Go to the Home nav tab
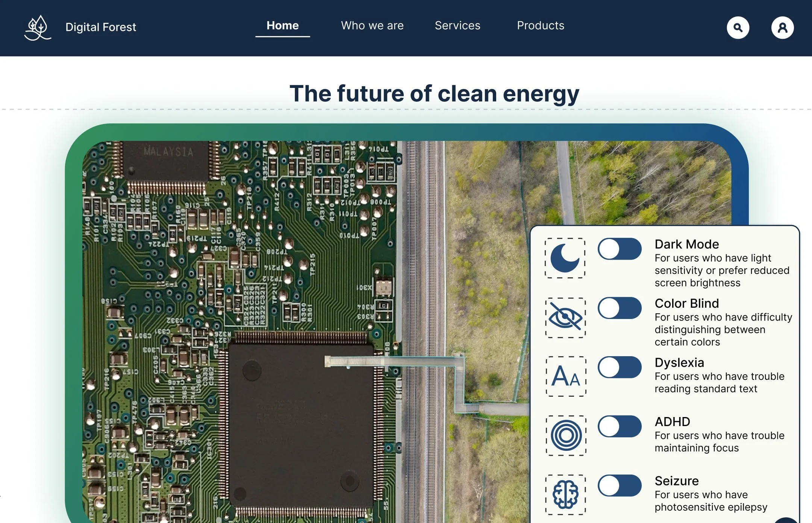This screenshot has height=523, width=812. [x=283, y=26]
